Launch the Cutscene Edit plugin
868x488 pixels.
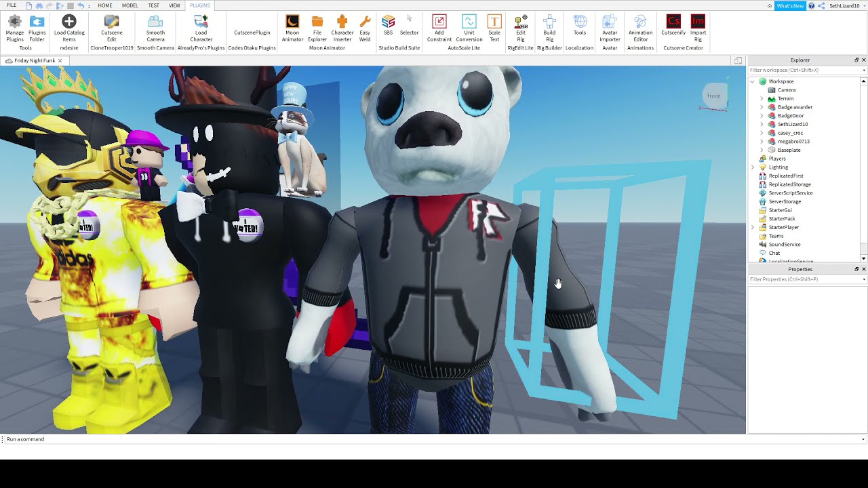click(112, 28)
